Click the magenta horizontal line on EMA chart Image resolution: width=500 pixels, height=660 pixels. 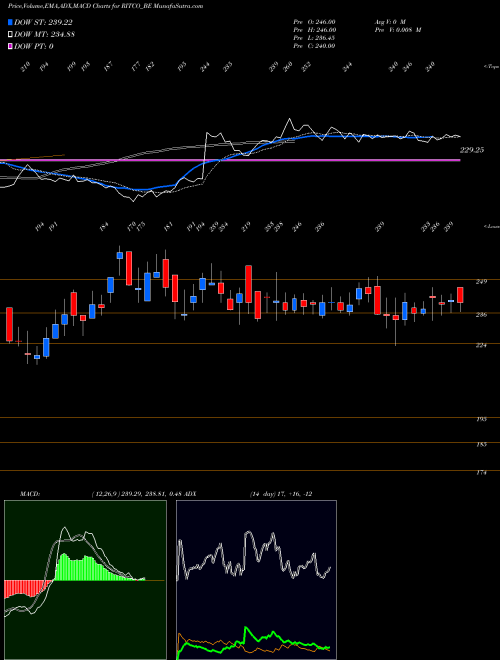[x=230, y=160]
